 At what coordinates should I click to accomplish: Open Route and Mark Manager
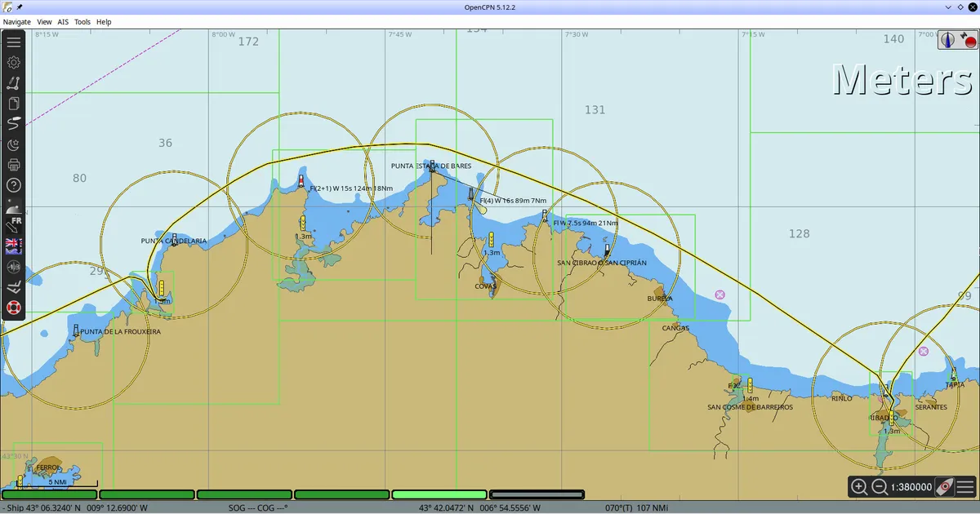click(x=13, y=104)
